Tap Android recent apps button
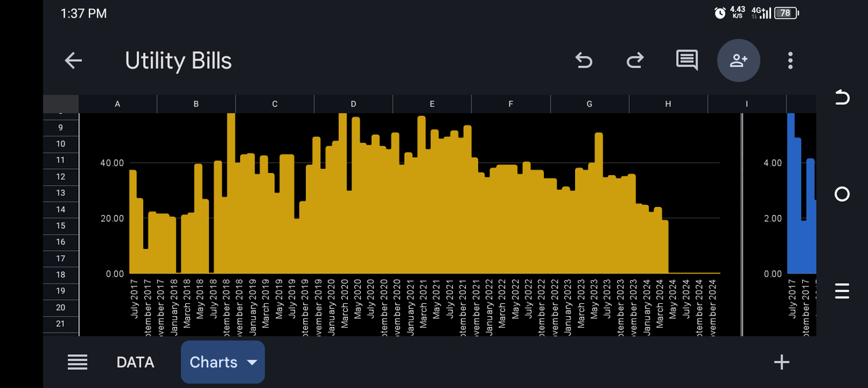 pos(842,290)
